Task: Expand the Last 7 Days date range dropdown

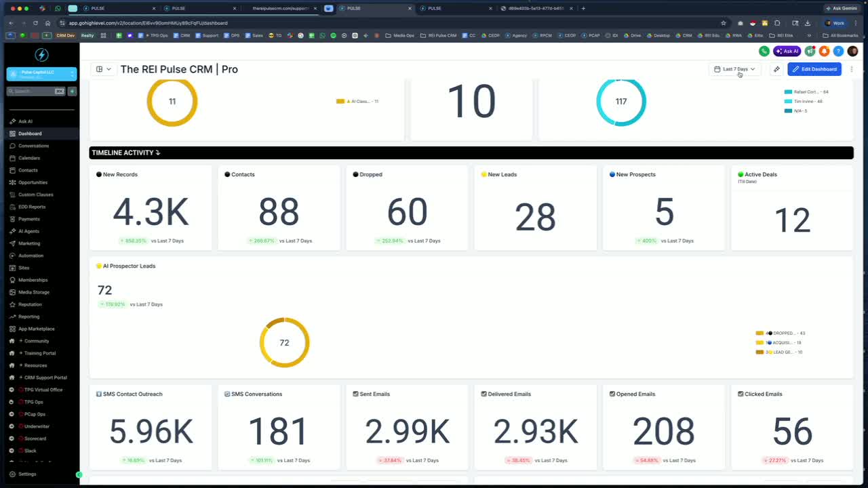Action: tap(734, 69)
